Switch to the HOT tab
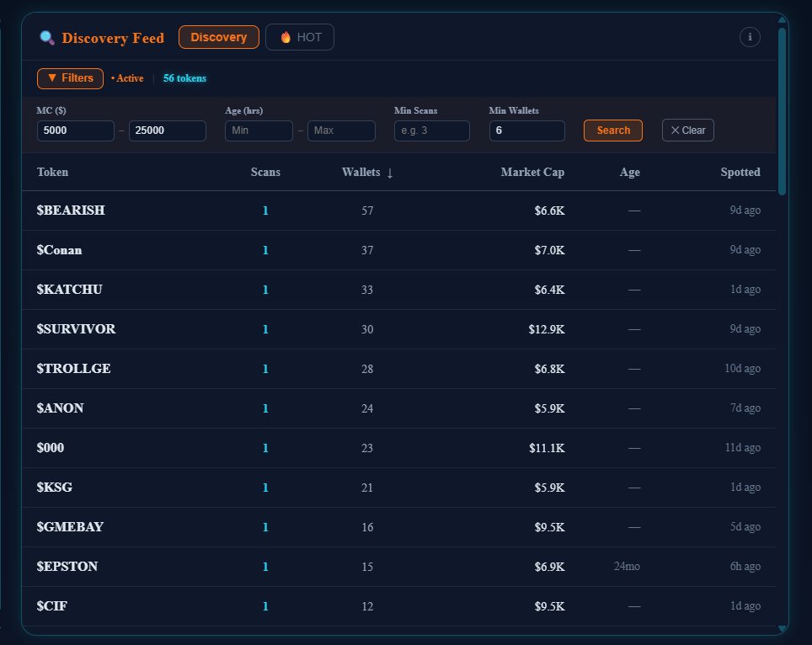 pyautogui.click(x=300, y=37)
